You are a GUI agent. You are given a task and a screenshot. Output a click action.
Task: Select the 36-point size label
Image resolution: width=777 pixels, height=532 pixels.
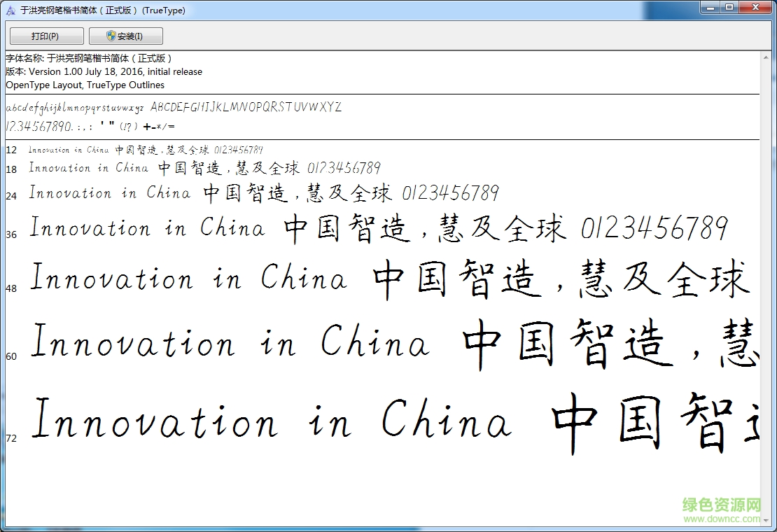tap(11, 235)
